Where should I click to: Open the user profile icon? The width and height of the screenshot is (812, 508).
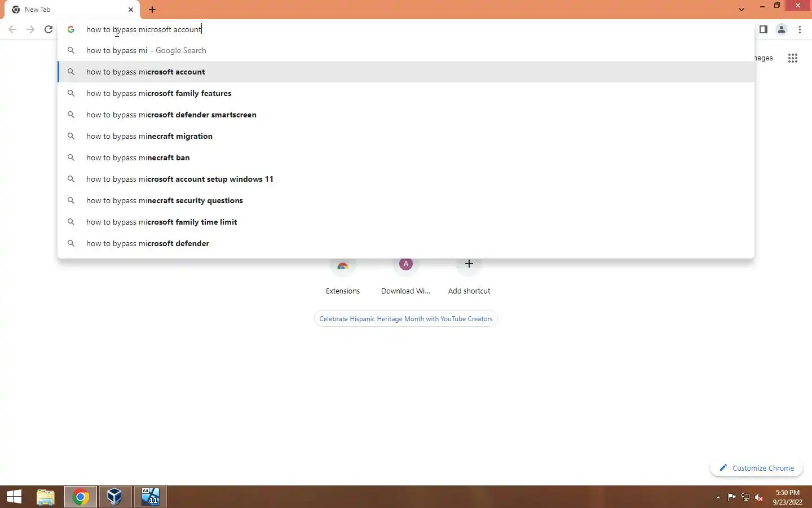(782, 29)
